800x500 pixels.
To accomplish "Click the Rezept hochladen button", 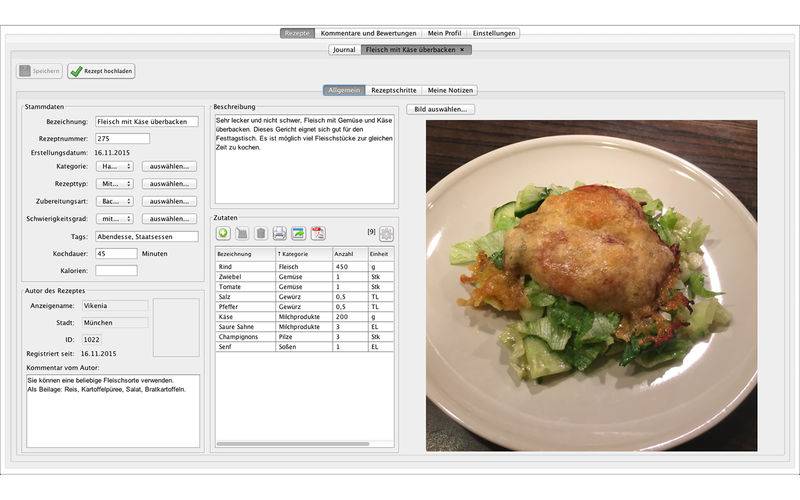I will (x=101, y=71).
